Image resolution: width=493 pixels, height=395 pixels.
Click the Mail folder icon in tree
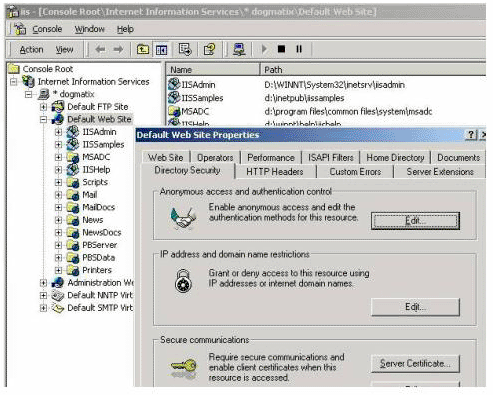(x=73, y=195)
